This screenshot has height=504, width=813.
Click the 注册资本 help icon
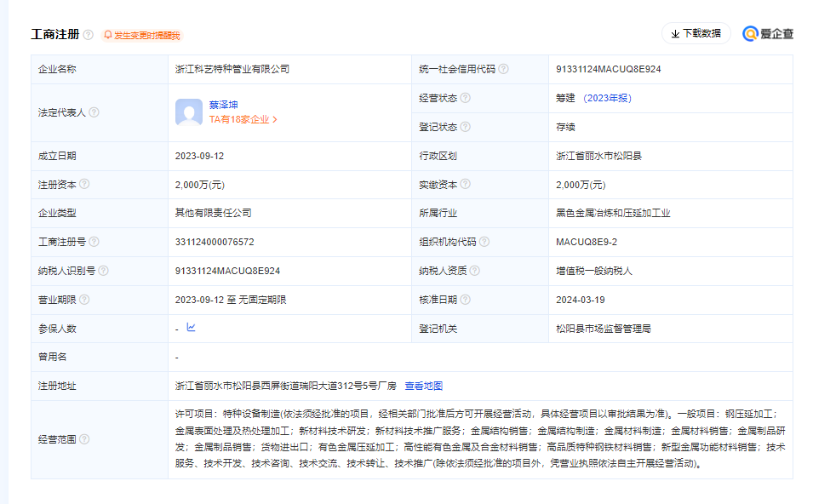pyautogui.click(x=84, y=184)
